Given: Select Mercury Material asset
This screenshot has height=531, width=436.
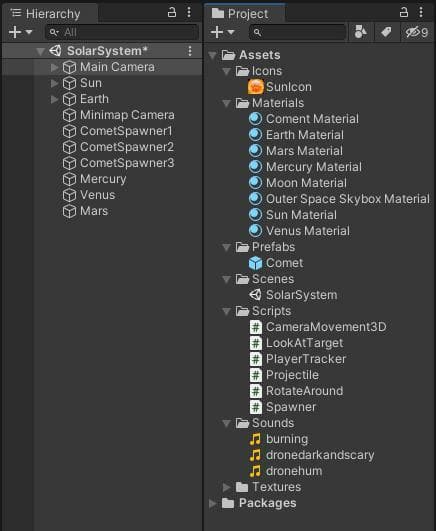Looking at the screenshot, I should click(x=314, y=167).
